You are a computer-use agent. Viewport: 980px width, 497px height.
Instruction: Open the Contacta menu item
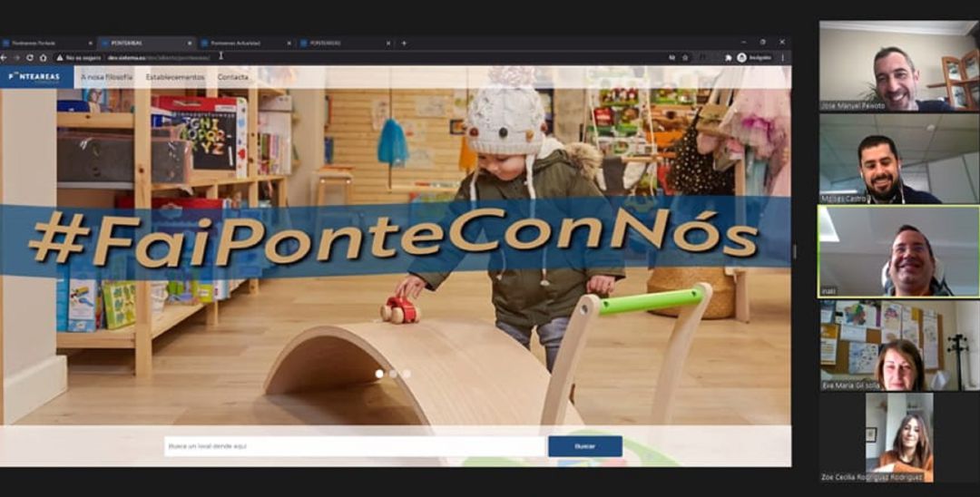click(x=232, y=77)
